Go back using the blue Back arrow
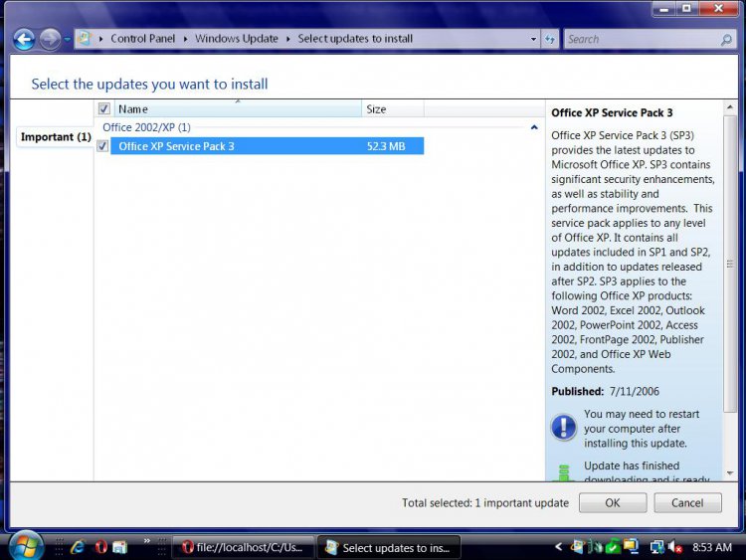The width and height of the screenshot is (746, 560). pos(24,39)
